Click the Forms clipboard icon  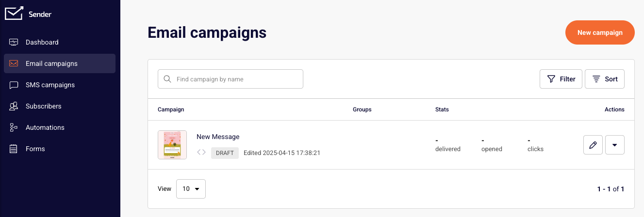pyautogui.click(x=14, y=149)
